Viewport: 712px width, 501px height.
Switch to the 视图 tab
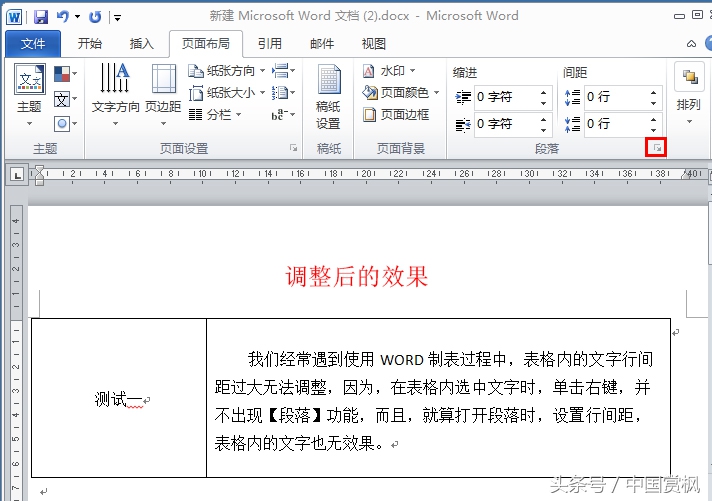pyautogui.click(x=374, y=44)
